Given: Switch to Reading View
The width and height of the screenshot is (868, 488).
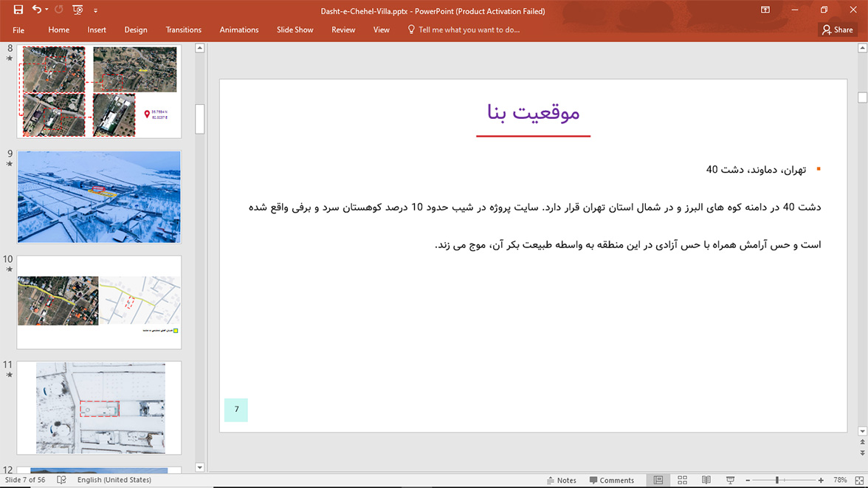Looking at the screenshot, I should coord(706,480).
